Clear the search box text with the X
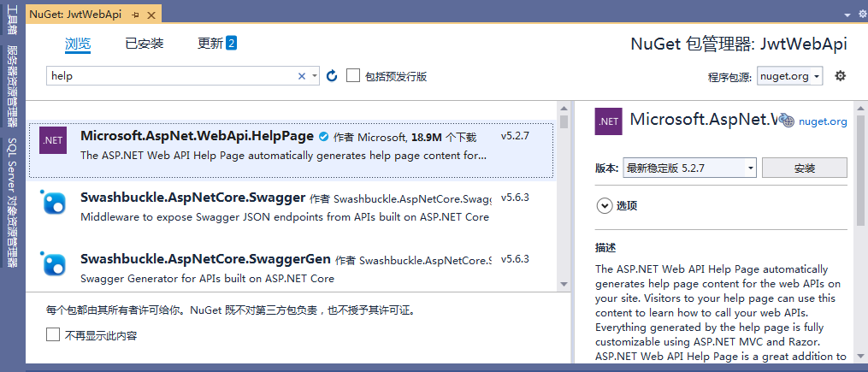This screenshot has width=868, height=372. (x=302, y=76)
